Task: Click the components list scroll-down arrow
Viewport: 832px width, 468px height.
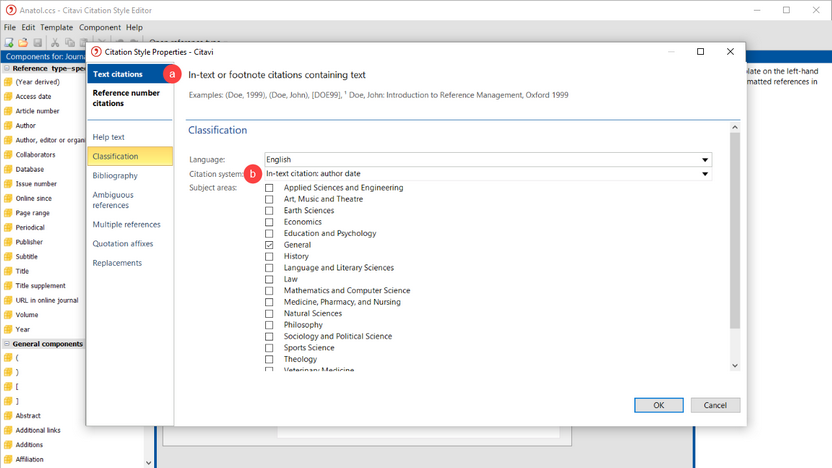Action: tap(149, 463)
